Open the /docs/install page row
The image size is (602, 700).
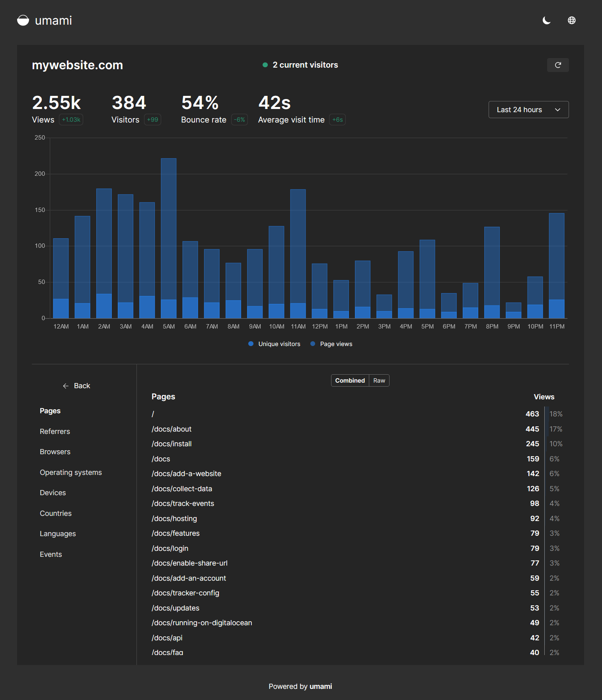171,444
